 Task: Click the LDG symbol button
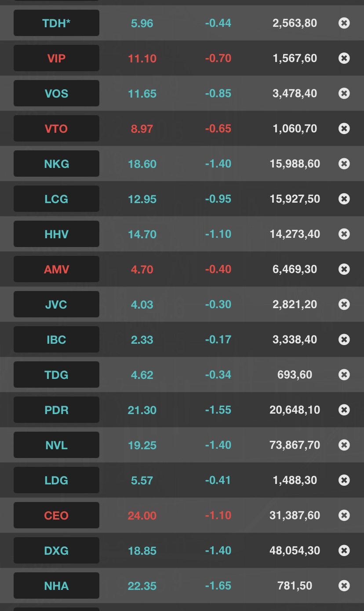click(56, 480)
